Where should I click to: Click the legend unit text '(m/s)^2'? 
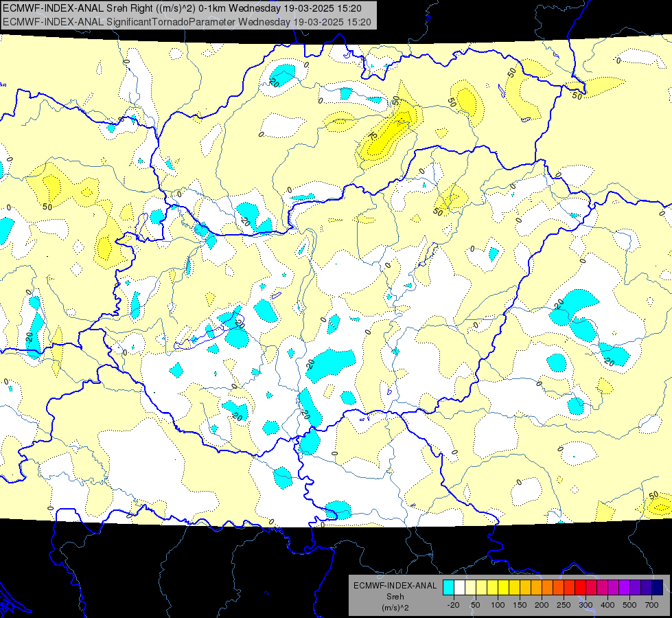pyautogui.click(x=395, y=608)
